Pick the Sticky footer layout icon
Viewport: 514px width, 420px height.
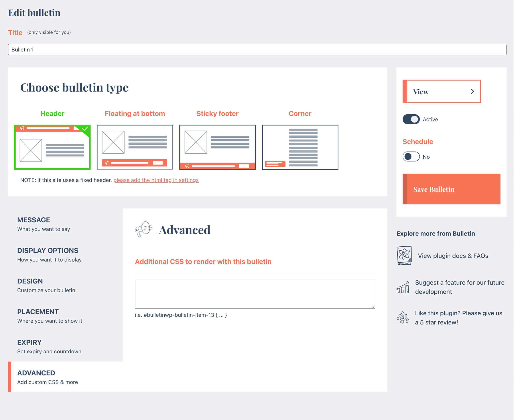[217, 147]
